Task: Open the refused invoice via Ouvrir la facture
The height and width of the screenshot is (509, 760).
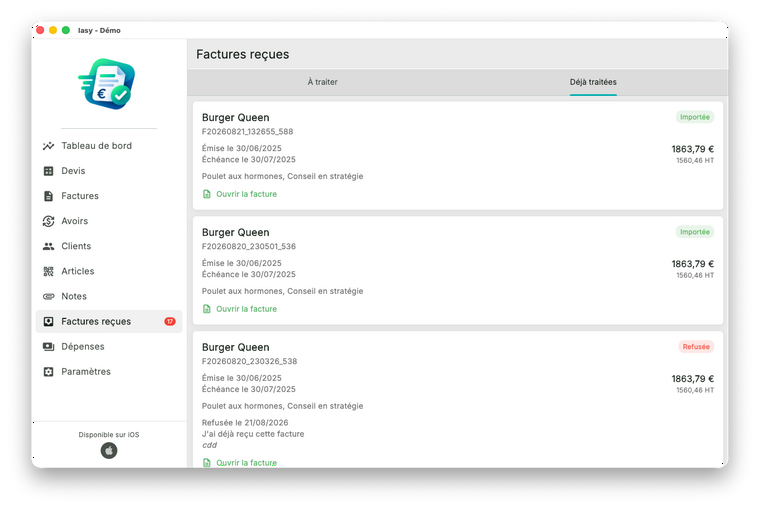Action: pos(246,463)
